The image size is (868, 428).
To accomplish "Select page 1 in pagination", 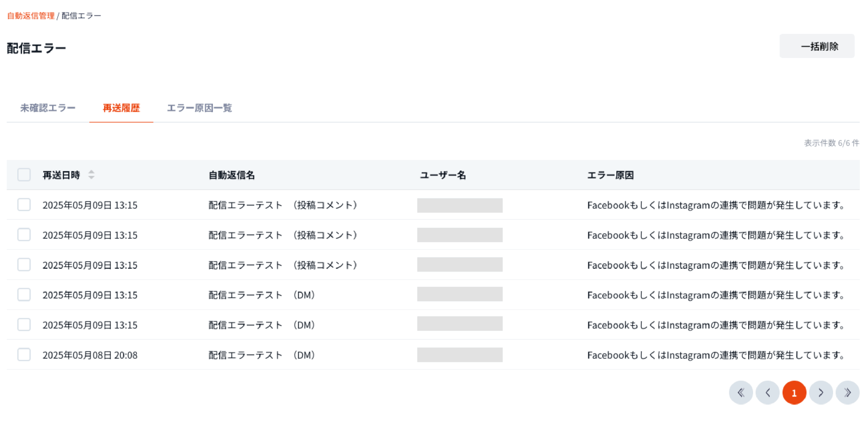I will point(794,392).
